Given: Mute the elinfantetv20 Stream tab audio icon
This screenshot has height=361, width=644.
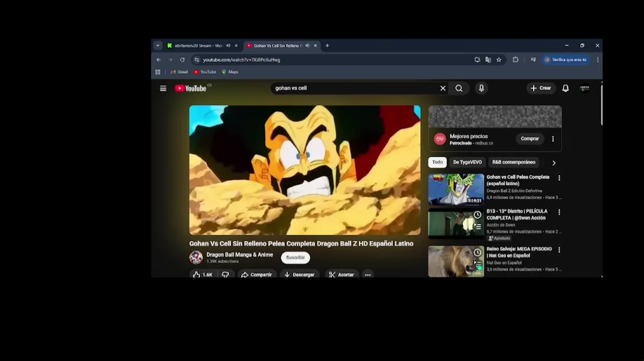Looking at the screenshot, I should click(x=228, y=46).
